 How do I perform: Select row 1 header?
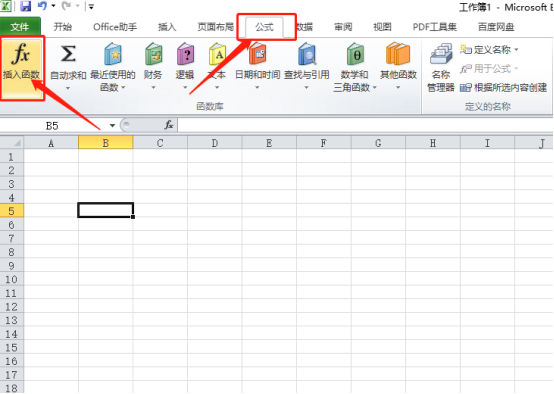(12, 156)
